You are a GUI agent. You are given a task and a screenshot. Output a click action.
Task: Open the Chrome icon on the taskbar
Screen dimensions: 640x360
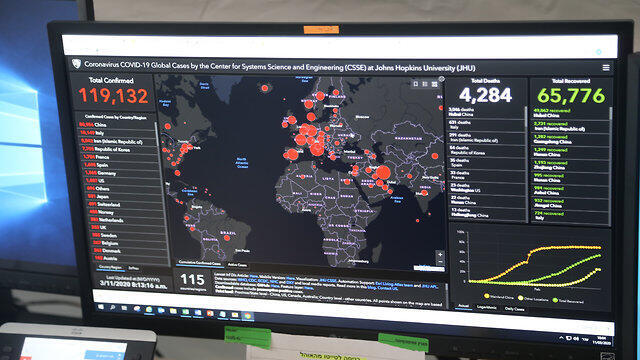point(247,316)
